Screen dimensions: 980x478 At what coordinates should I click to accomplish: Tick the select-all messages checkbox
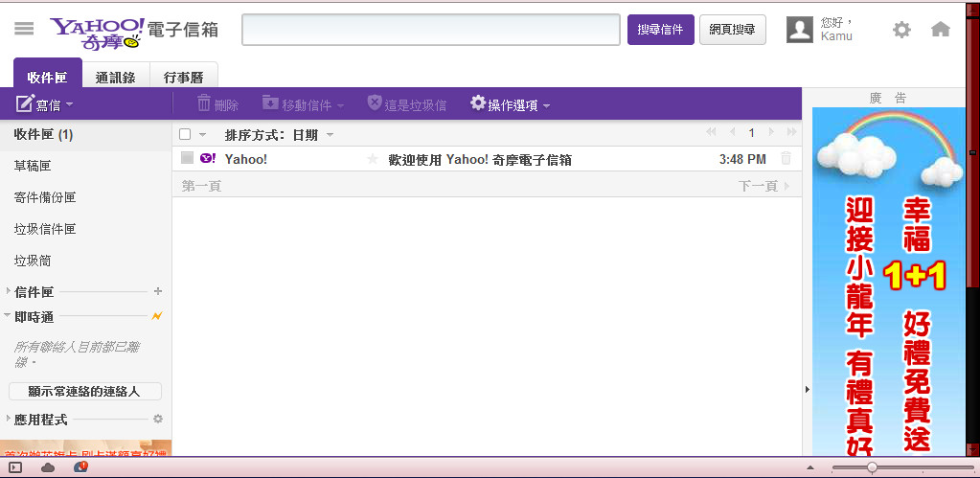(x=184, y=134)
